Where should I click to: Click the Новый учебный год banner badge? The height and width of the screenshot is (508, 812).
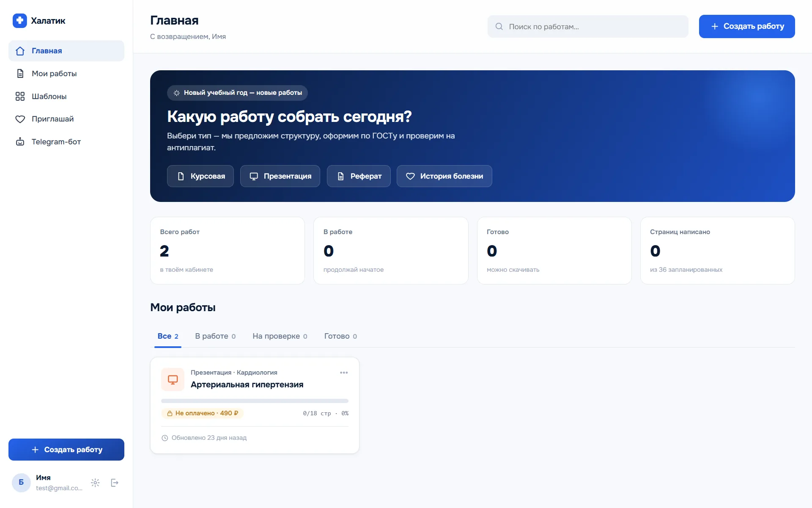(x=237, y=93)
